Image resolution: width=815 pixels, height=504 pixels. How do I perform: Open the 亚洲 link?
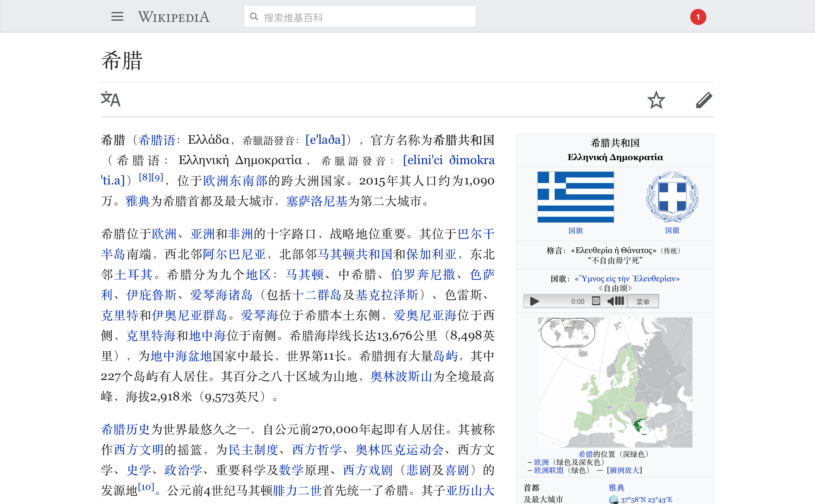coord(203,234)
